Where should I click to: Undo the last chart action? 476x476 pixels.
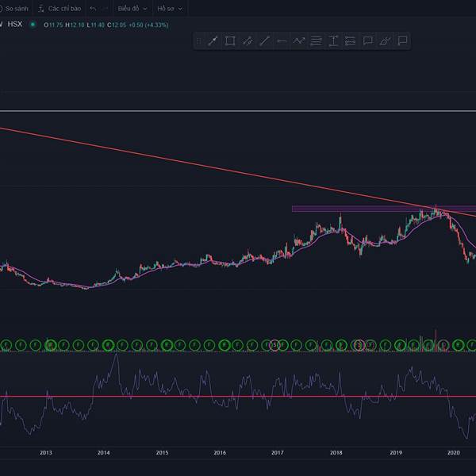click(93, 9)
